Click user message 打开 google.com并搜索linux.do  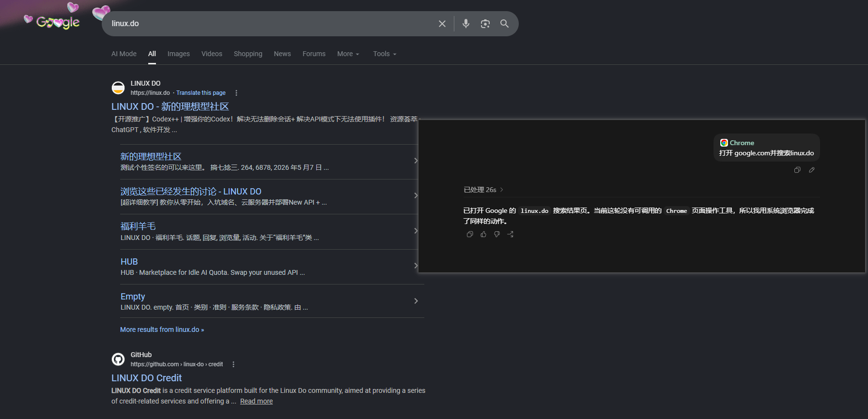(766, 153)
